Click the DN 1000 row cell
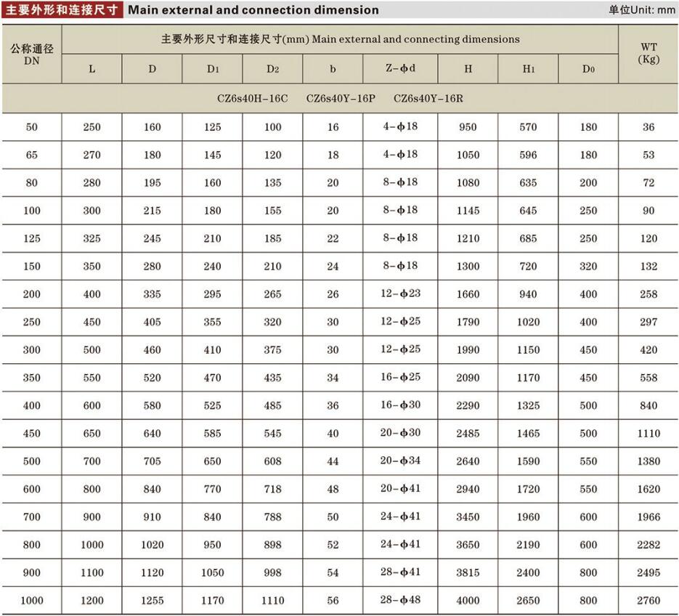The width and height of the screenshot is (679, 616). click(32, 601)
